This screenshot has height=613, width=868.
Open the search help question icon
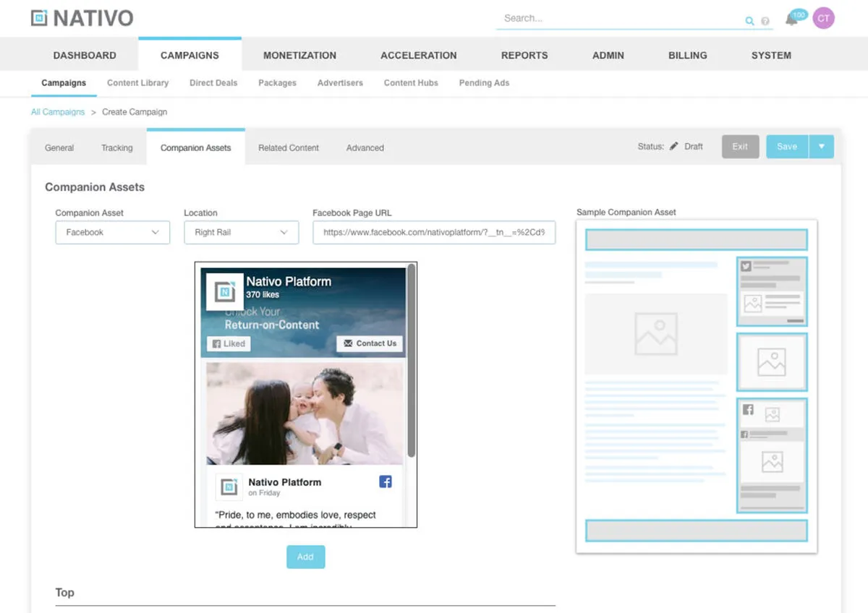[x=765, y=21]
